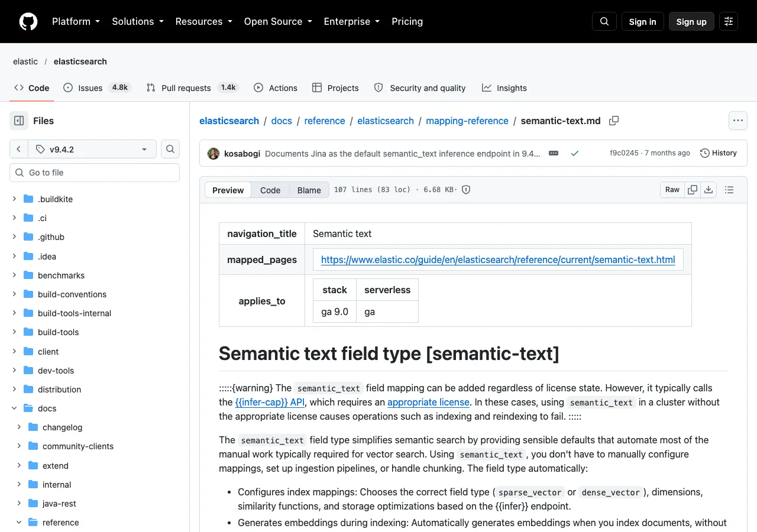Click the shield icon next to file size
The width and height of the screenshot is (757, 532).
[x=466, y=190]
